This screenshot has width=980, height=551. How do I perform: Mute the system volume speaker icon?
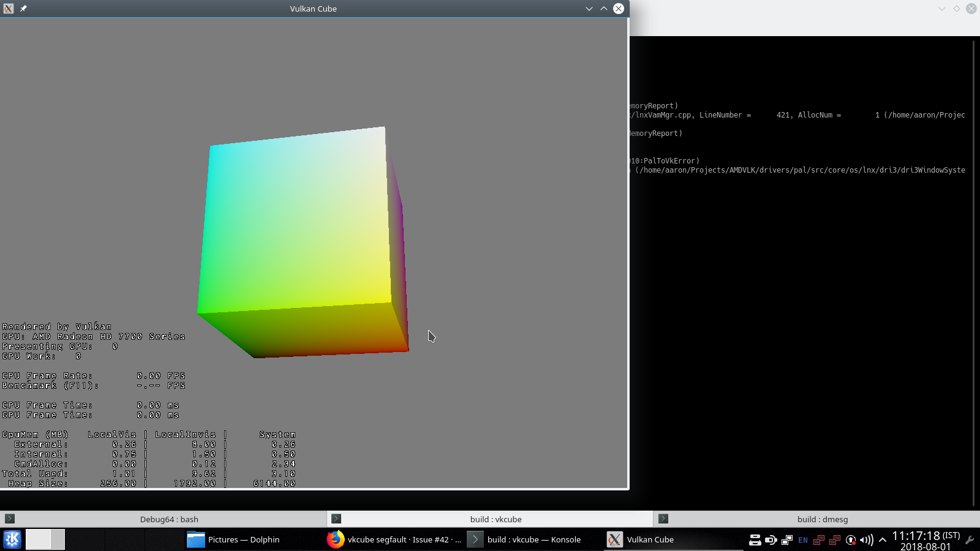(865, 540)
